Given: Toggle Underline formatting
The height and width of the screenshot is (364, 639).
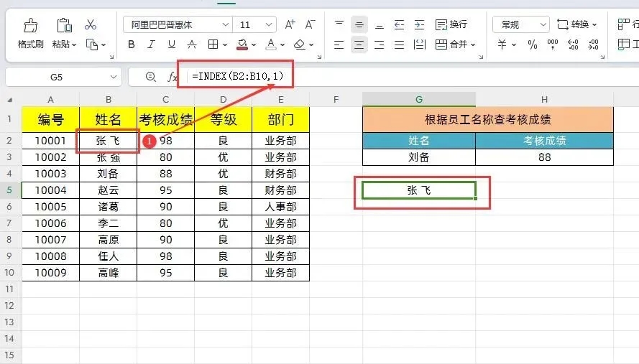Looking at the screenshot, I should click(x=172, y=45).
